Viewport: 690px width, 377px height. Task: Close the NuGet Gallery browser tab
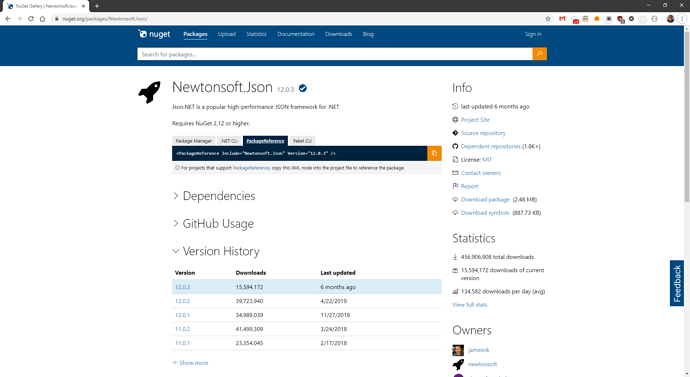coord(83,6)
